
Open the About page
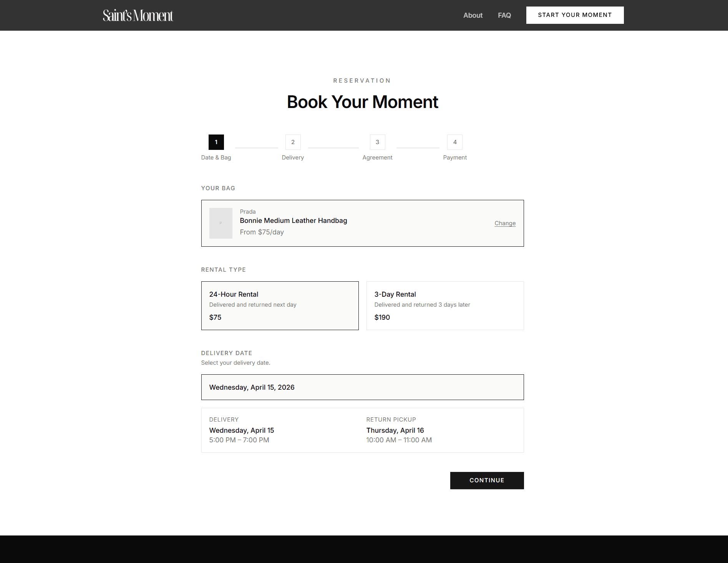click(x=473, y=15)
